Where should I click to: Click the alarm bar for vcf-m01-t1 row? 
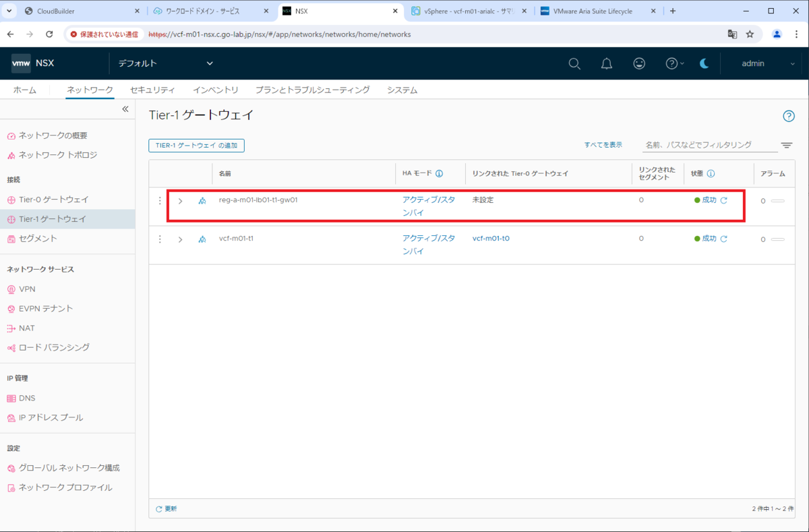[777, 239]
